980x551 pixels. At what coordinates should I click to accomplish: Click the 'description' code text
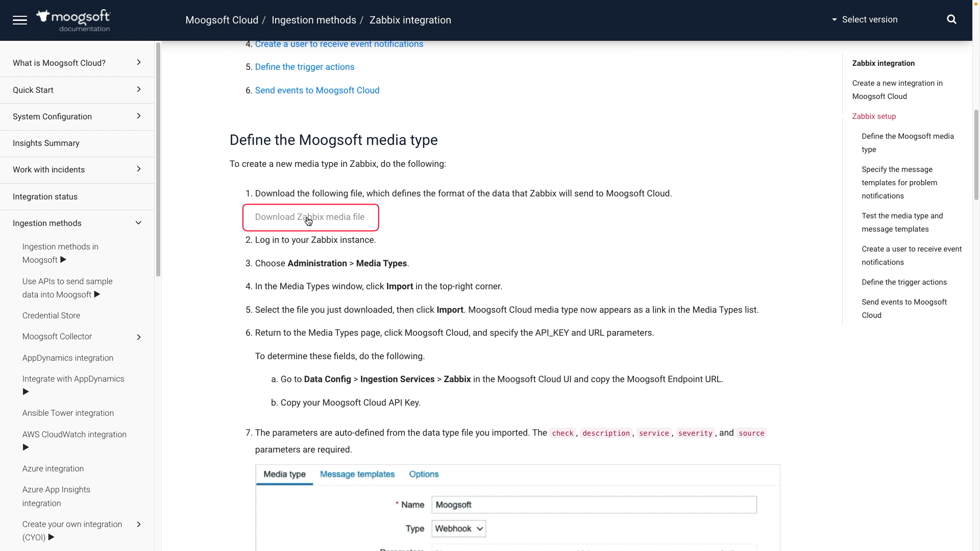[606, 433]
